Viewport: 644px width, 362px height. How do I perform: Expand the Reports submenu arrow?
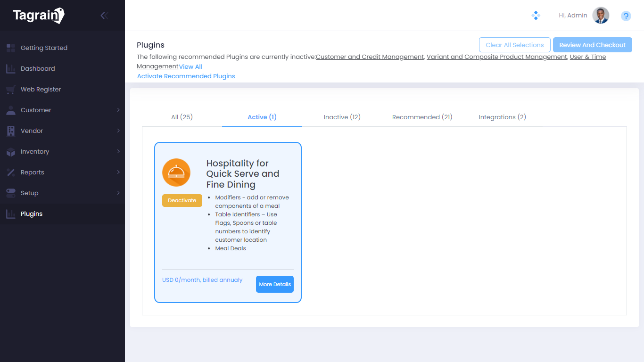(118, 172)
